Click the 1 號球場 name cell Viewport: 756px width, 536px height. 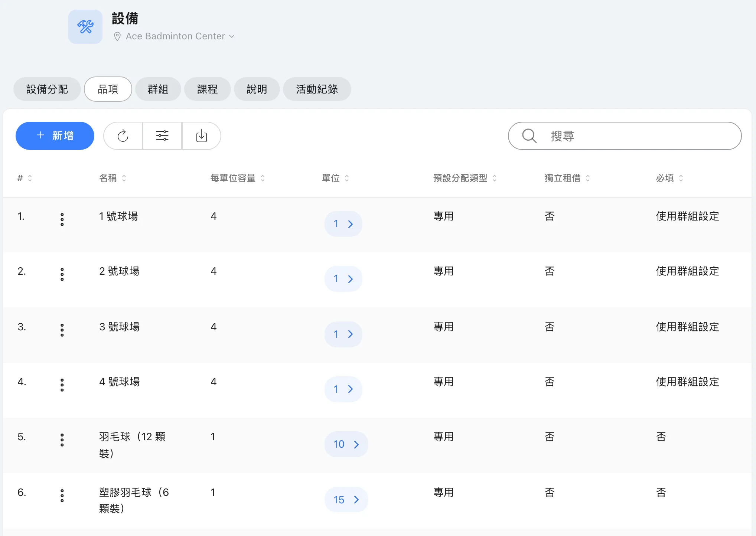[x=118, y=216]
